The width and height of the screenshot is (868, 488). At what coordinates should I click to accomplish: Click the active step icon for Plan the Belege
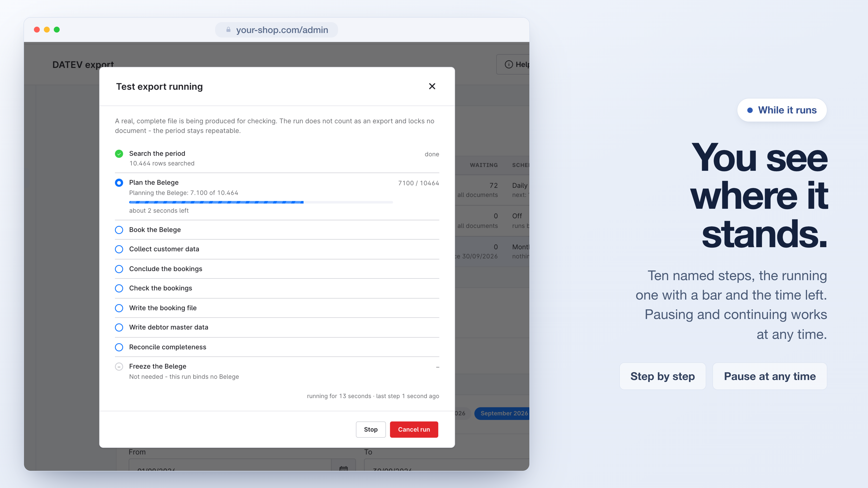click(119, 183)
